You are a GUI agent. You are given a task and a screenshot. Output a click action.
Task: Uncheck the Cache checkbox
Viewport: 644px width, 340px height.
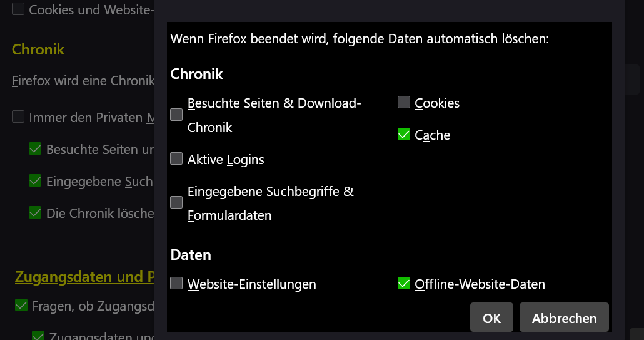[404, 135]
